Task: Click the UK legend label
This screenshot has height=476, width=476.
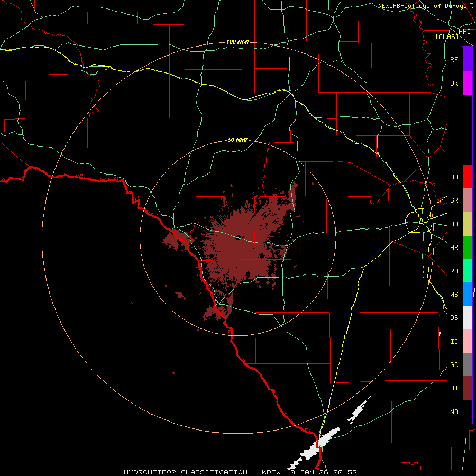Action: tap(454, 83)
